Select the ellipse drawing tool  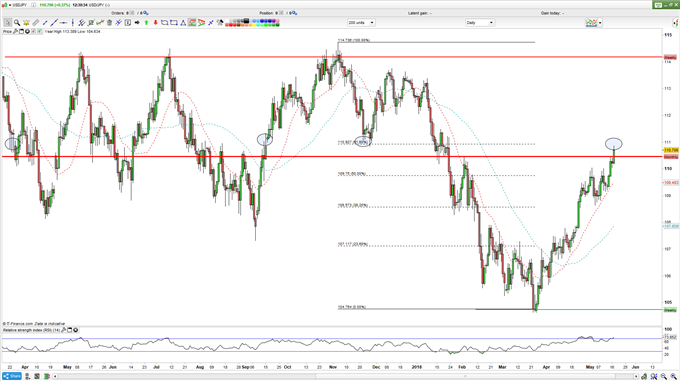[x=164, y=23]
